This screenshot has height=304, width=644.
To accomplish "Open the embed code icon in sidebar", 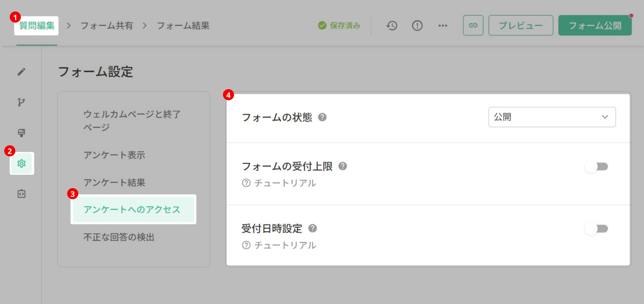I will coord(21,194).
